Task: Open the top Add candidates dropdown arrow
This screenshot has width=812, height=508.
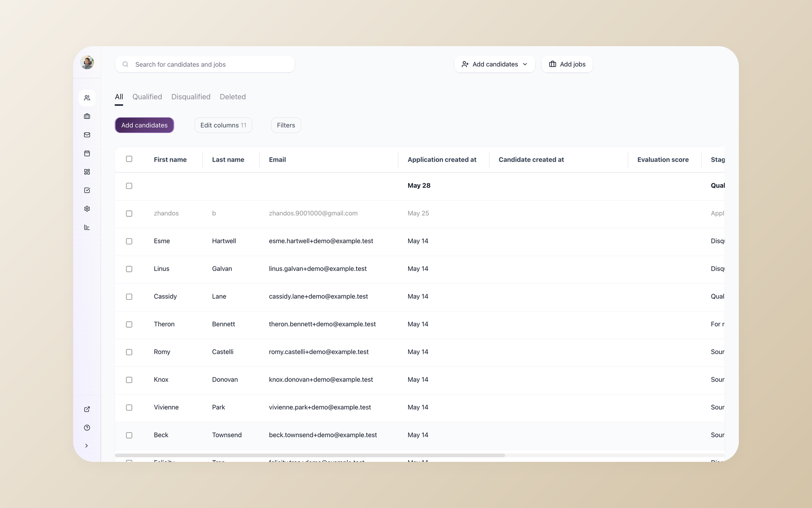Action: point(525,64)
